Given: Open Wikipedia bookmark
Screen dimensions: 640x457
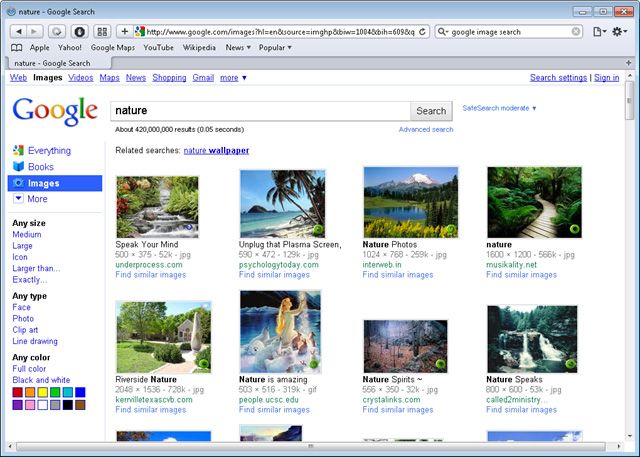Looking at the screenshot, I should pos(199,48).
